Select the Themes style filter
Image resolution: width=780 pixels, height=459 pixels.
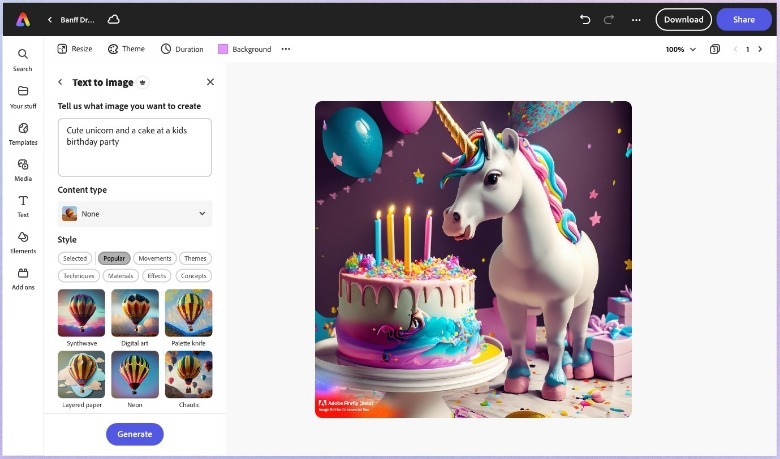click(x=195, y=259)
